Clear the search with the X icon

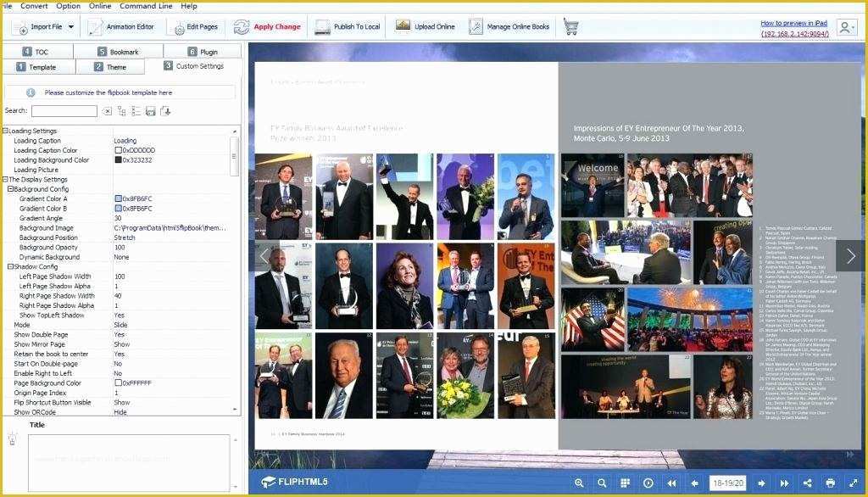click(108, 111)
